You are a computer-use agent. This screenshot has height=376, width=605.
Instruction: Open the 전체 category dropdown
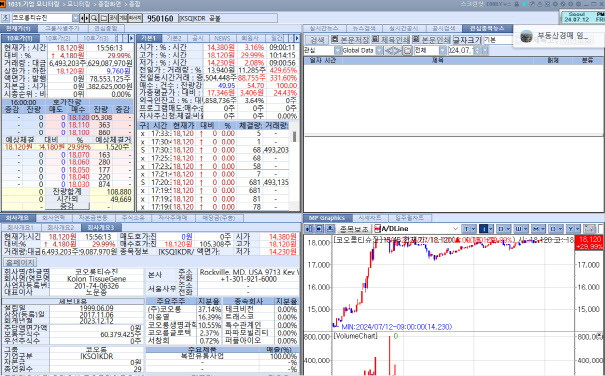point(443,51)
